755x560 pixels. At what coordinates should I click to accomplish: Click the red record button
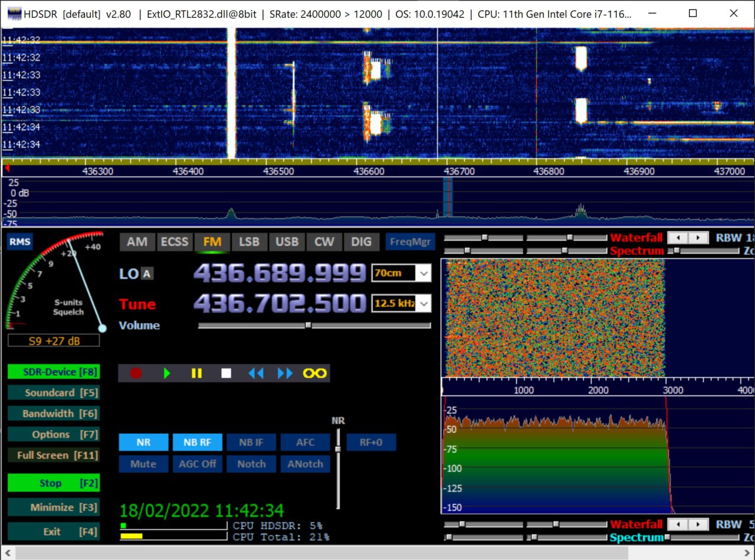[x=136, y=373]
